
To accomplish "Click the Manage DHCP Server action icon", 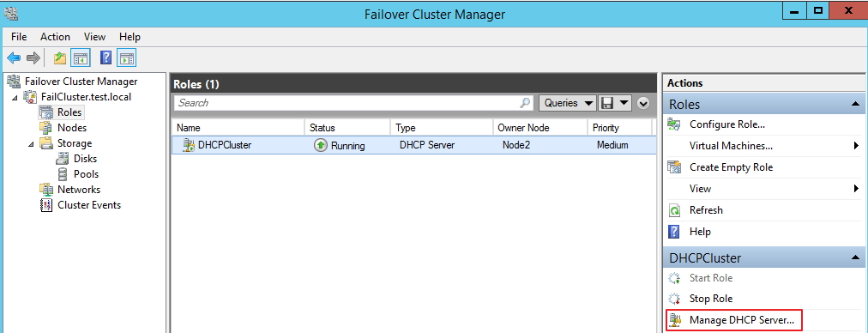I will tap(675, 320).
